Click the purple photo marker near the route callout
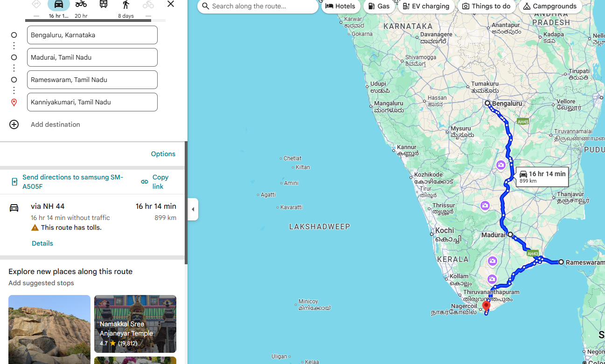 [x=501, y=165]
